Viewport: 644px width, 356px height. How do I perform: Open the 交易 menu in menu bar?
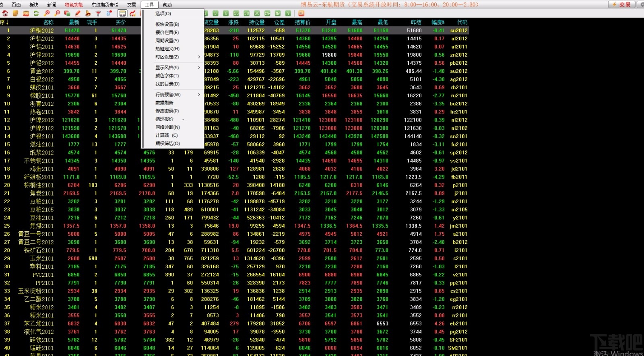pos(132,5)
